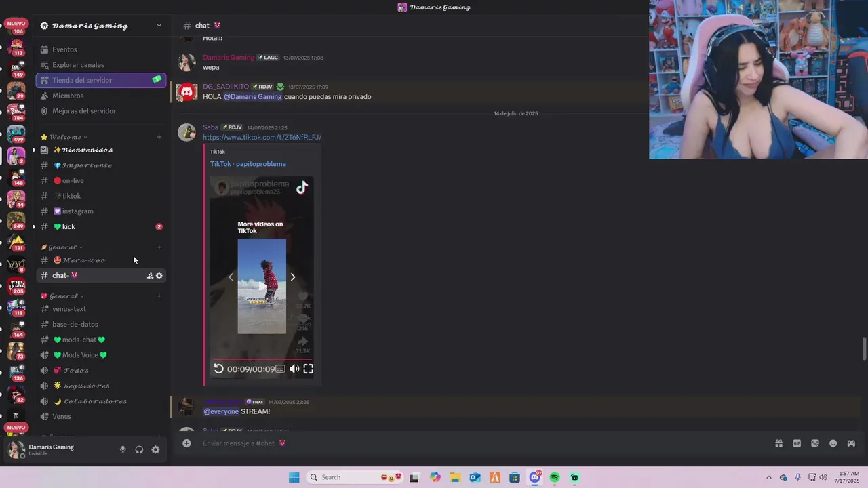Open the GIF picker

tap(797, 443)
